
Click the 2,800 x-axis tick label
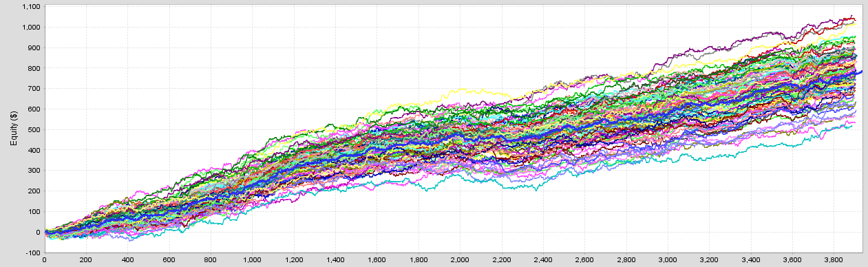click(x=626, y=261)
